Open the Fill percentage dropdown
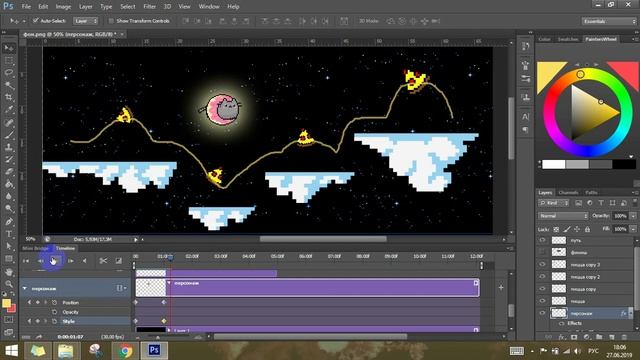 (633, 229)
